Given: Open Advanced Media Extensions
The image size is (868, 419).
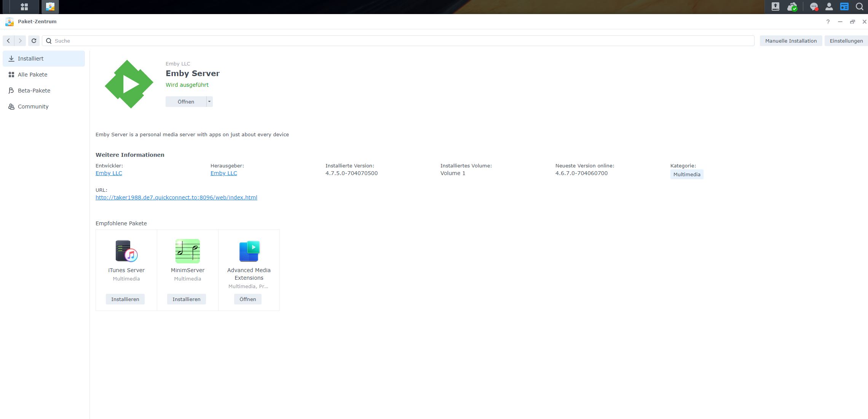Looking at the screenshot, I should [x=248, y=299].
